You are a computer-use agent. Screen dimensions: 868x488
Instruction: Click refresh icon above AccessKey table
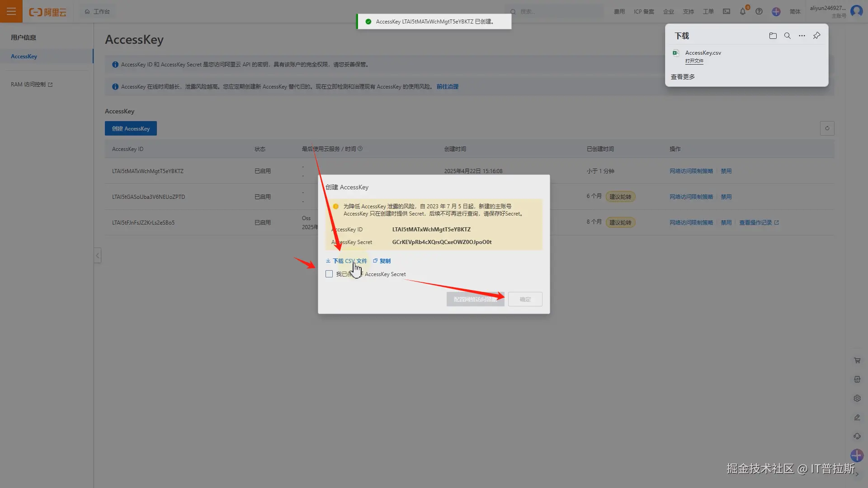point(827,128)
